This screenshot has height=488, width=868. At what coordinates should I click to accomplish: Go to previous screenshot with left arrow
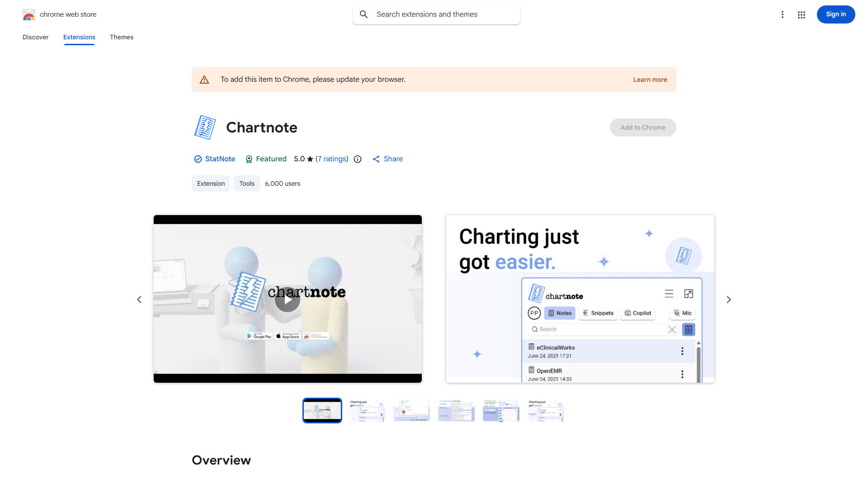(x=139, y=300)
